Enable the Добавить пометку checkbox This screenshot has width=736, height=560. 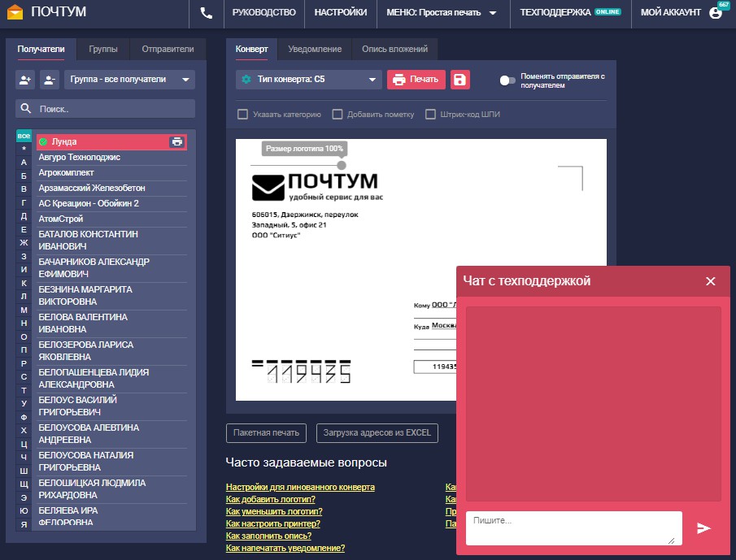point(337,114)
